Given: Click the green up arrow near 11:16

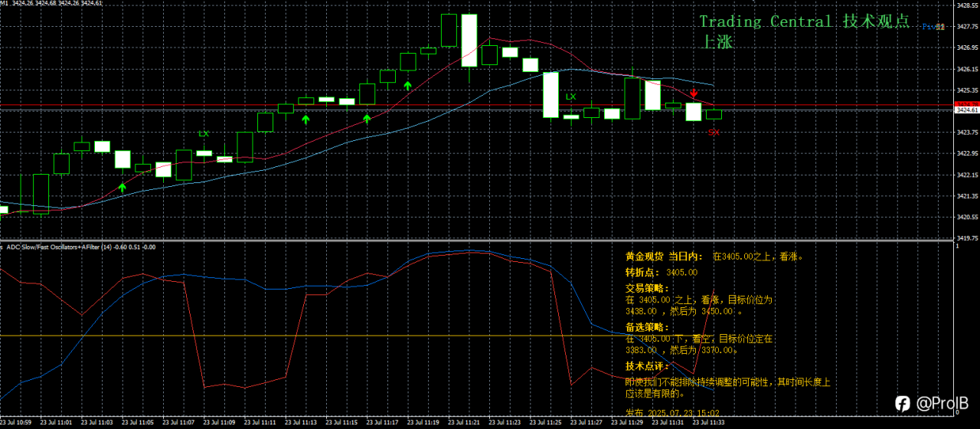Looking at the screenshot, I should pos(367,119).
